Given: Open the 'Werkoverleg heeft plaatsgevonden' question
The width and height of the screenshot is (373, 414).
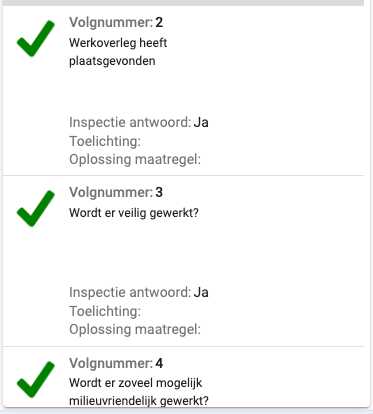Looking at the screenshot, I should click(118, 52).
